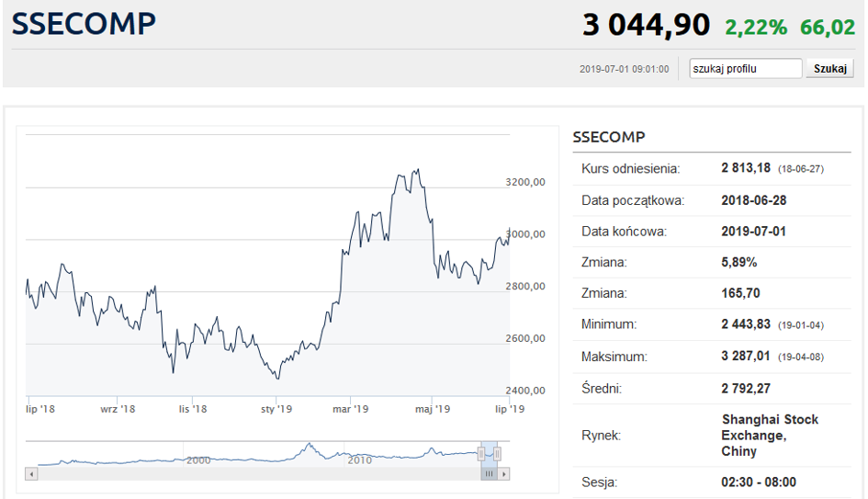This screenshot has height=499, width=868.
Task: Click the Maksimum label
Action: point(614,357)
